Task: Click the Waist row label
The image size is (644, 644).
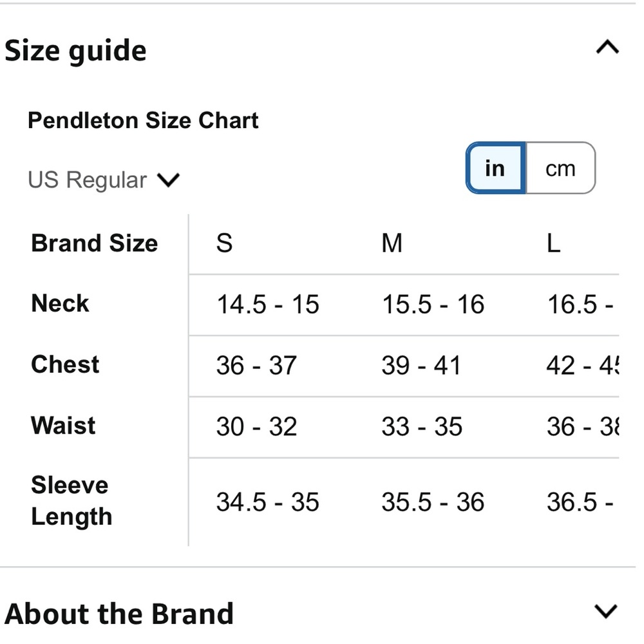Action: point(62,426)
